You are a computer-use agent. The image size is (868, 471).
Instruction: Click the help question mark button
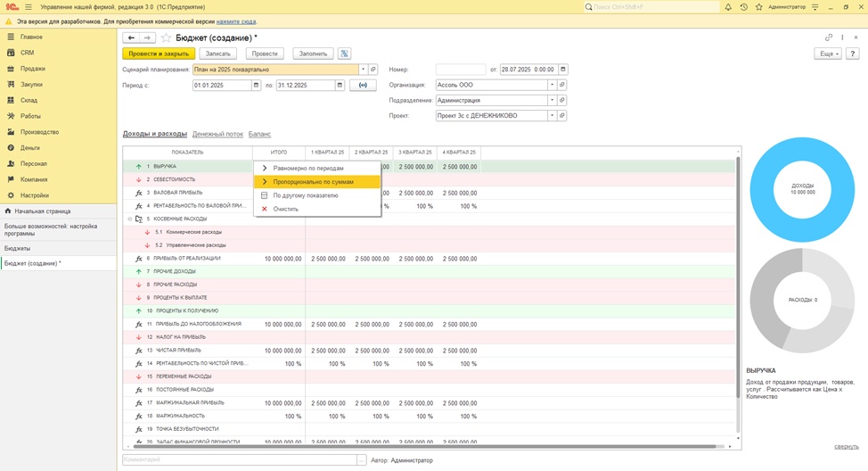click(853, 54)
